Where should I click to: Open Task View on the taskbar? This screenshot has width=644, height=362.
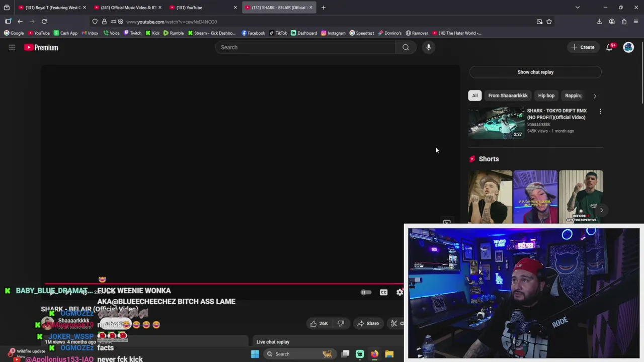345,354
